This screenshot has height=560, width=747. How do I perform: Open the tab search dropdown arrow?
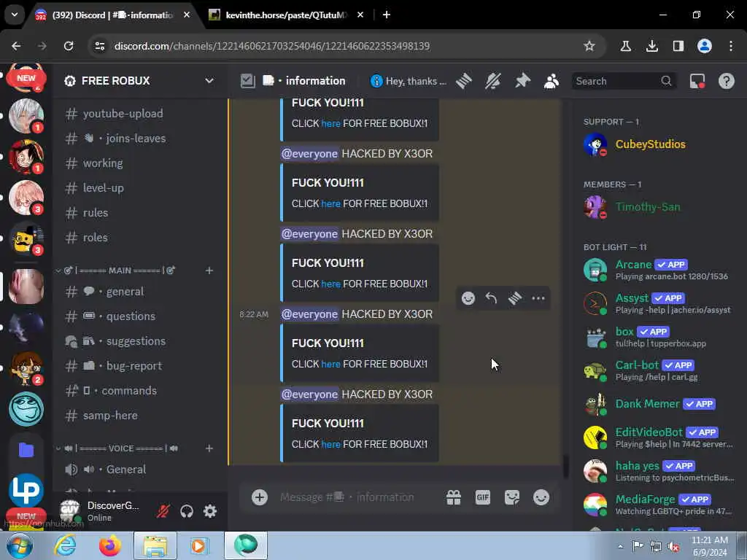tap(15, 15)
